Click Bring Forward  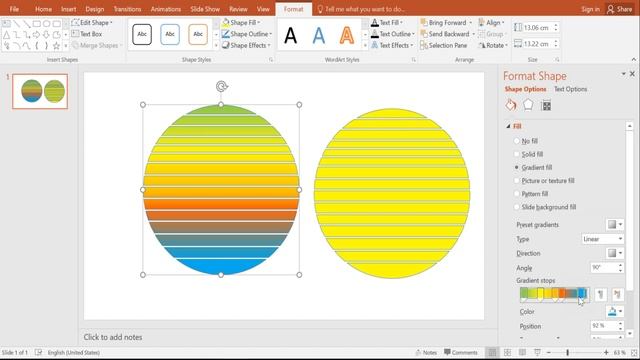point(443,23)
